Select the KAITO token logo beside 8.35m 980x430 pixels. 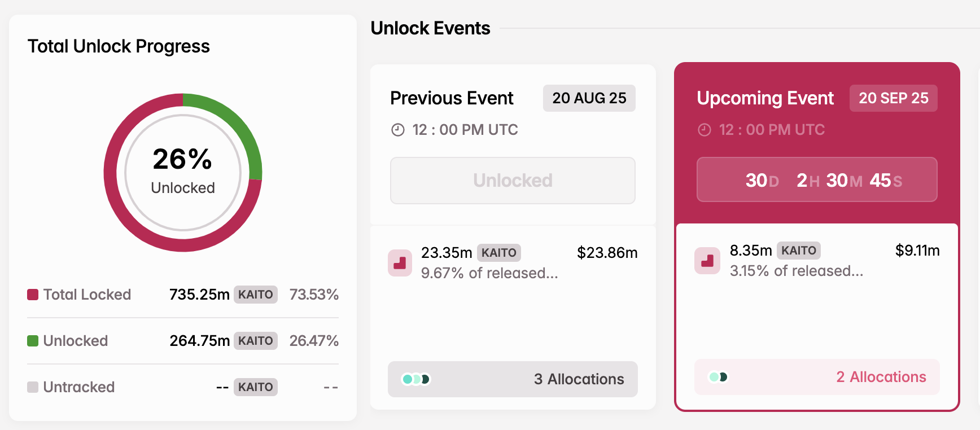click(707, 261)
